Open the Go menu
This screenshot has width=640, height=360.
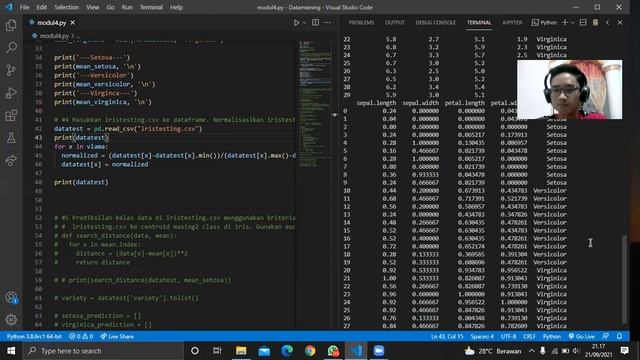tap(110, 7)
